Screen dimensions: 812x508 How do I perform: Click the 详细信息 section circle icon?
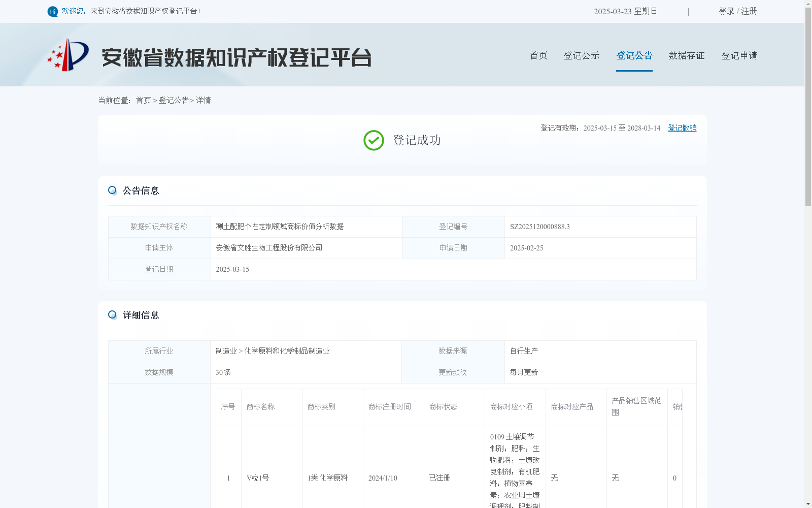(x=112, y=315)
